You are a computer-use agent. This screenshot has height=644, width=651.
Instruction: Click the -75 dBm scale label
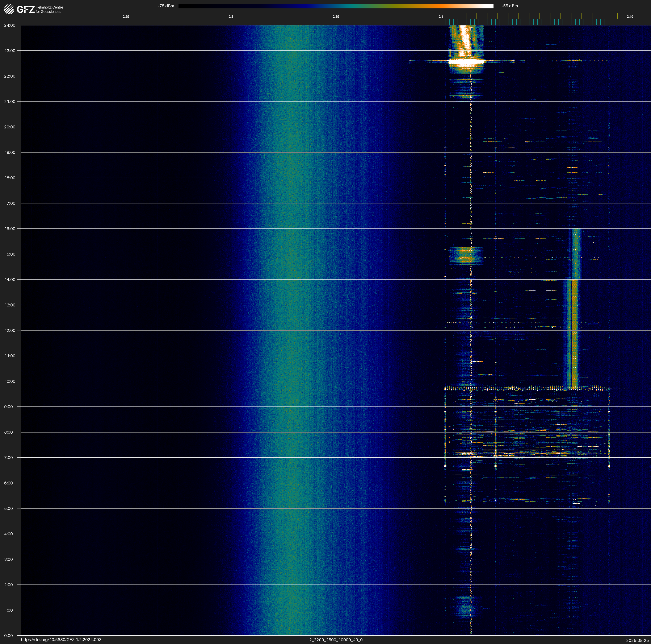pyautogui.click(x=166, y=6)
